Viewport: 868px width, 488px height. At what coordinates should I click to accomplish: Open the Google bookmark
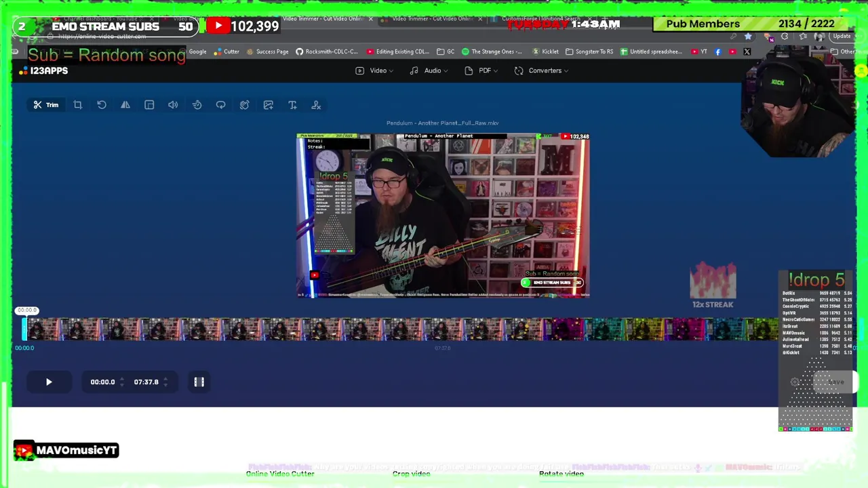pos(197,52)
